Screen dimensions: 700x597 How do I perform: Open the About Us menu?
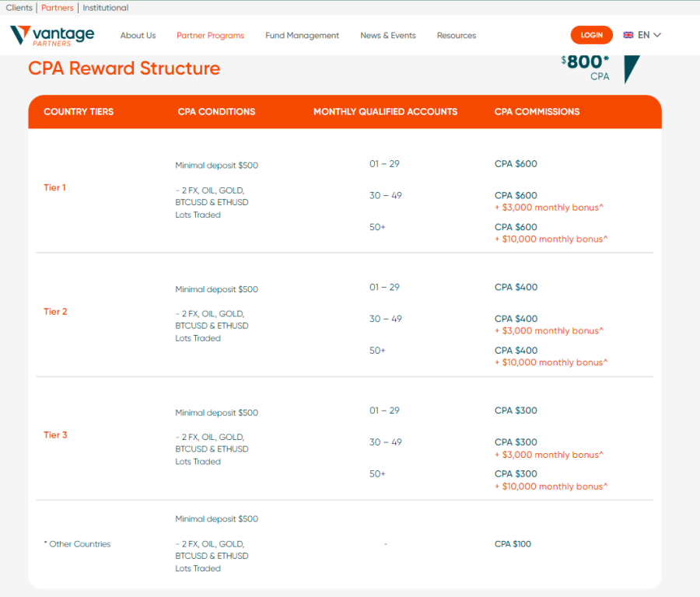click(138, 35)
